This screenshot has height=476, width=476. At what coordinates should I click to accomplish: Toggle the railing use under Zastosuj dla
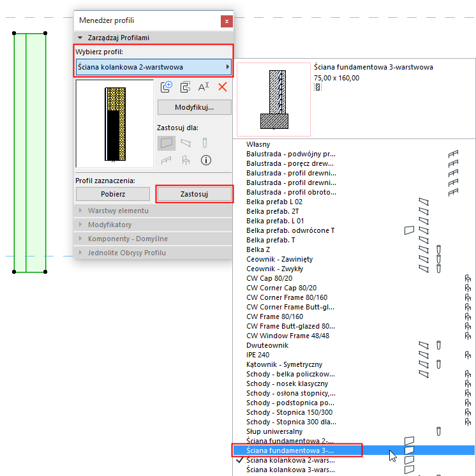166,160
